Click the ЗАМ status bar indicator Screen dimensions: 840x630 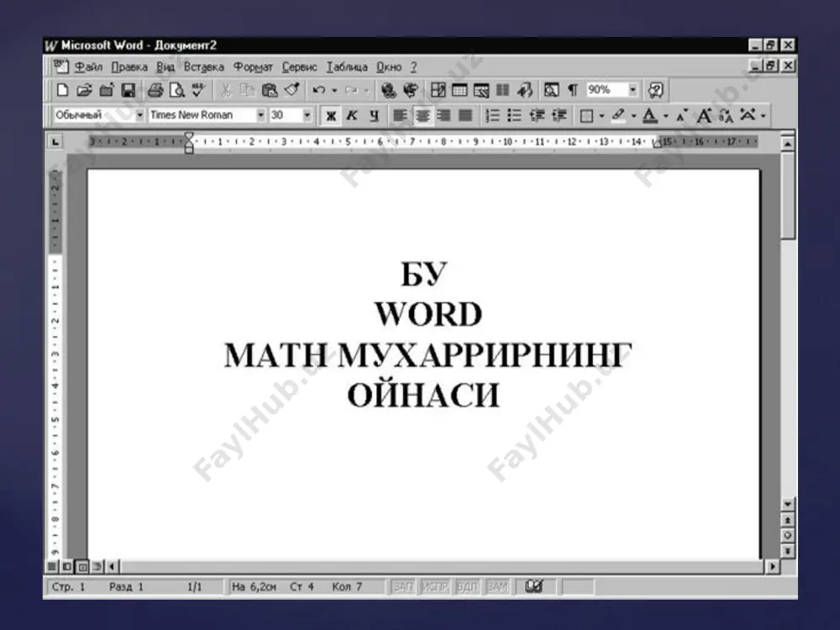click(497, 586)
